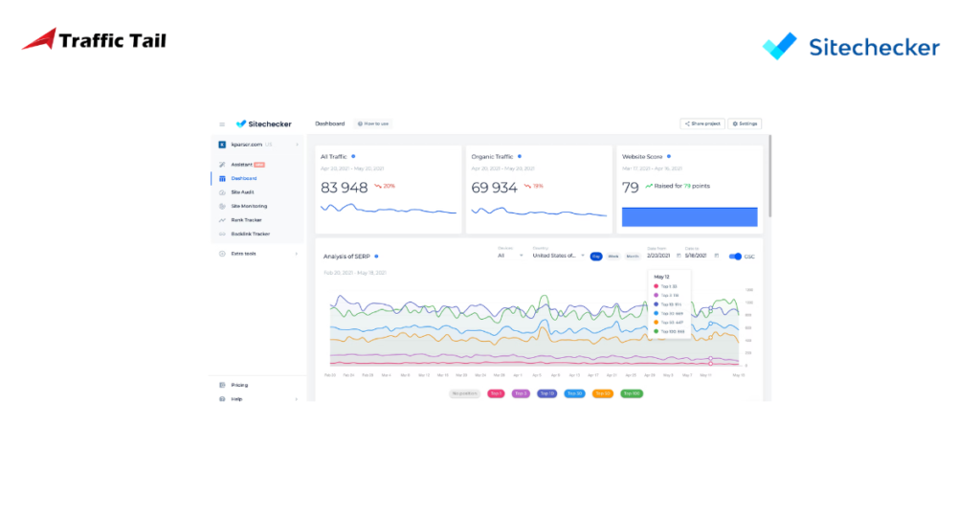Open Settings from the top right
980x515 pixels.
[x=746, y=123]
